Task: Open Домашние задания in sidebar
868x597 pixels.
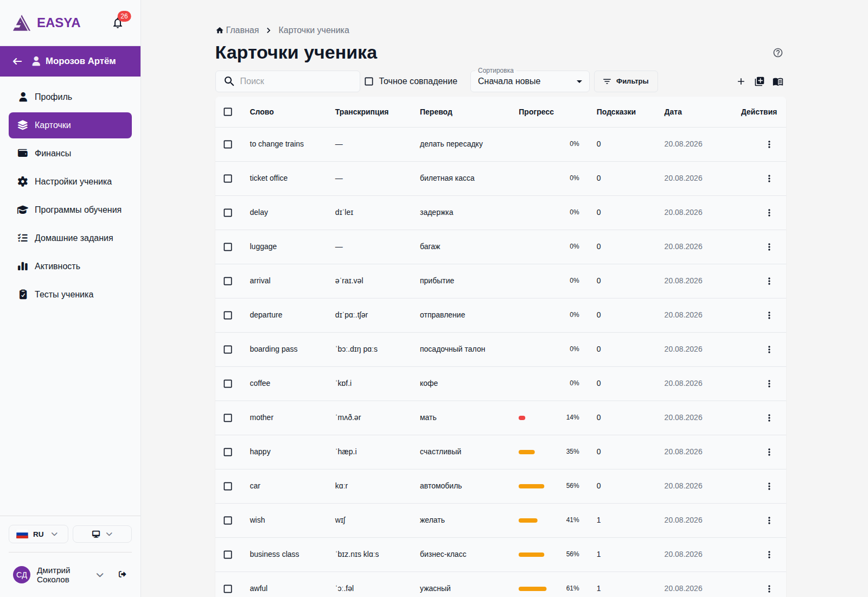Action: click(70, 238)
